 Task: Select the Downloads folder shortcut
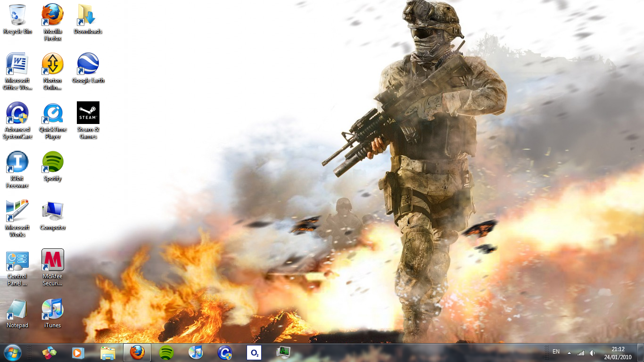[x=88, y=19]
